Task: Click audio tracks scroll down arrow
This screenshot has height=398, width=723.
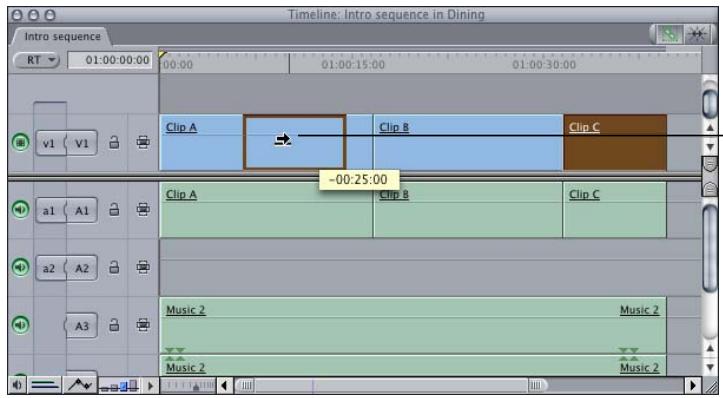Action: pyautogui.click(x=710, y=368)
